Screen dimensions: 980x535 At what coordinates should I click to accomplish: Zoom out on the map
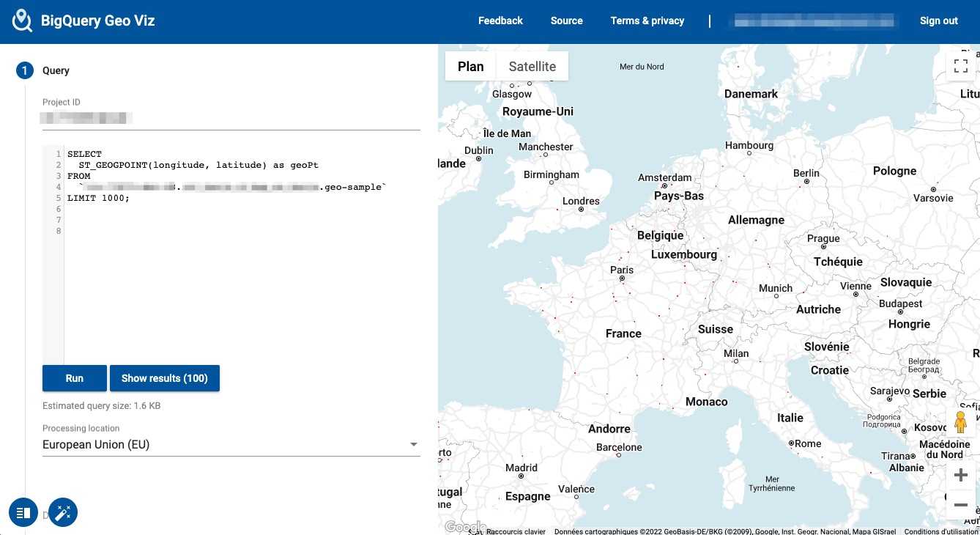point(961,505)
